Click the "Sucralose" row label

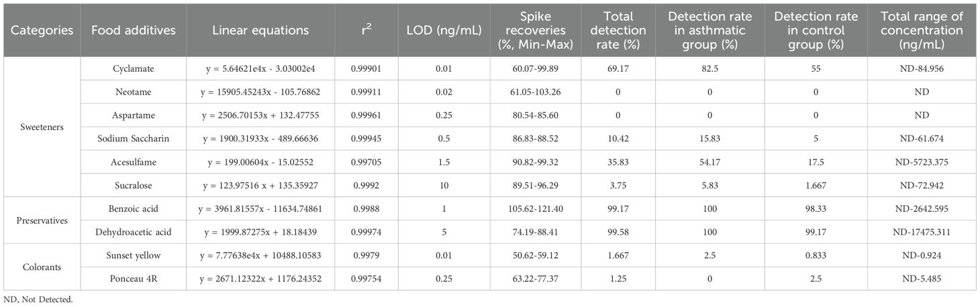tap(134, 184)
